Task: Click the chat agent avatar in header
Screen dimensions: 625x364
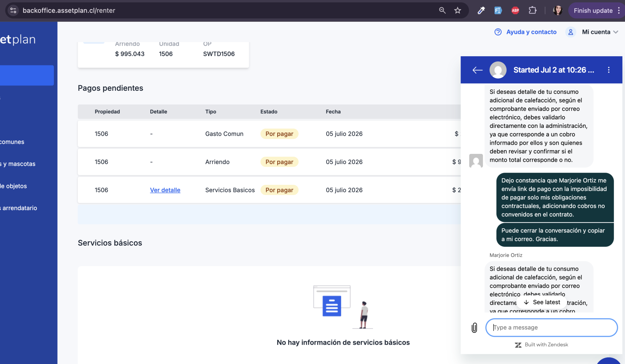Action: (498, 70)
